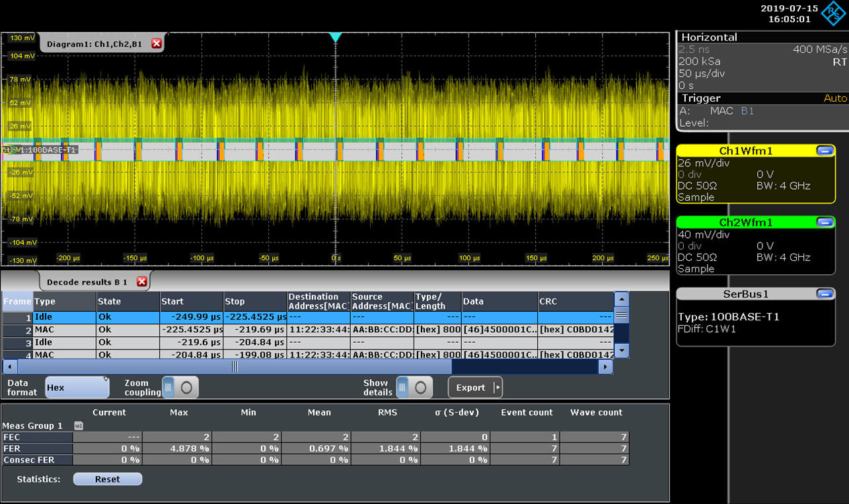Expand the Horizontal timebase 50 µs/div setting
Image resolution: width=849 pixels, height=504 pixels.
pyautogui.click(x=700, y=73)
